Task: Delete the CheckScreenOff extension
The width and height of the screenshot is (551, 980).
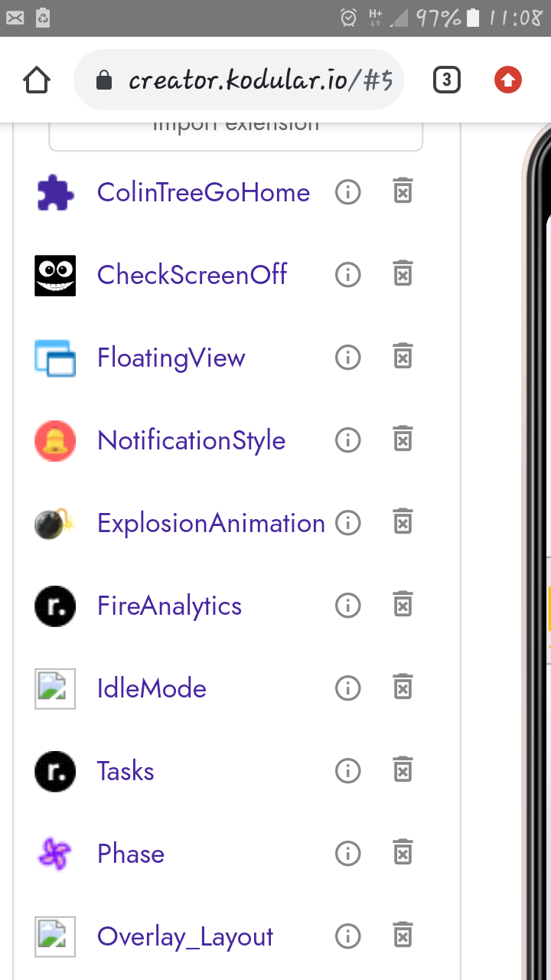Action: [x=403, y=274]
